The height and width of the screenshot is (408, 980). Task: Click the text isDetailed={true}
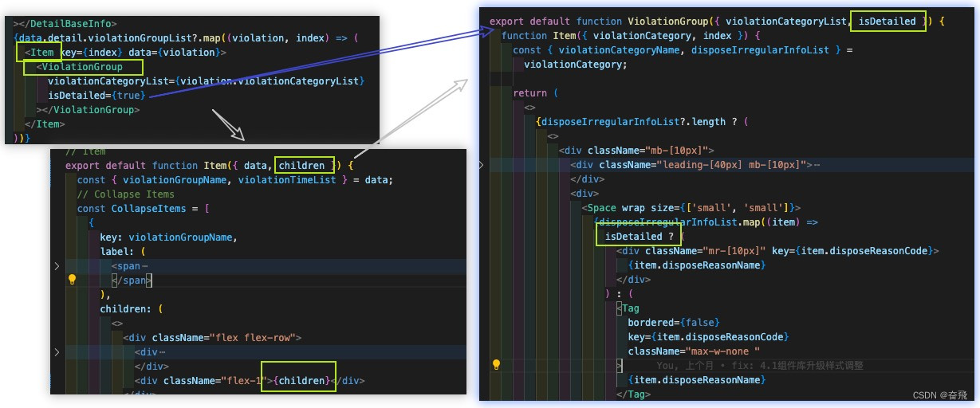coord(97,95)
